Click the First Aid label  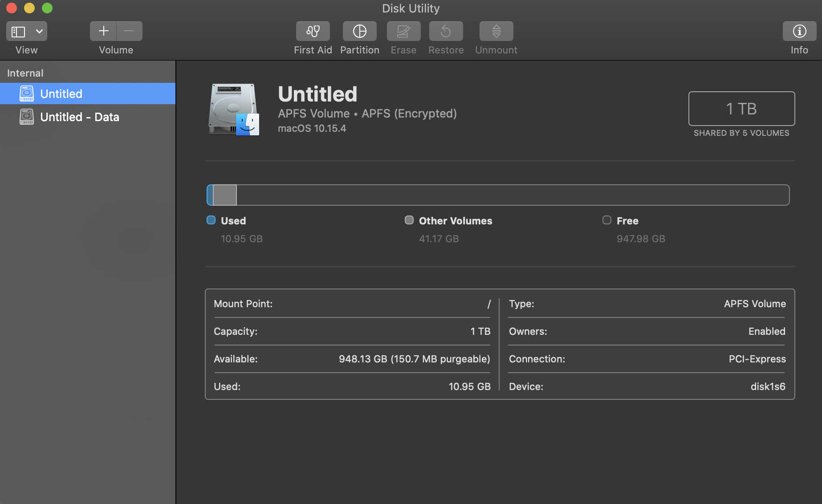click(x=313, y=50)
